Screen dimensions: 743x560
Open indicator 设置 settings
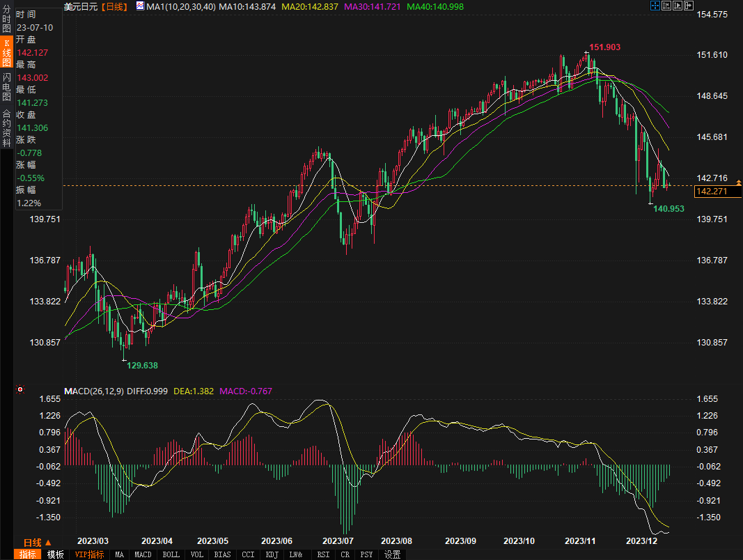point(393,554)
